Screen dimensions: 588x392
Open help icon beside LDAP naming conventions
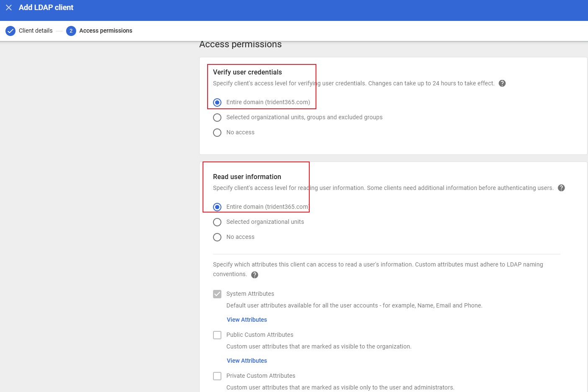point(254,275)
